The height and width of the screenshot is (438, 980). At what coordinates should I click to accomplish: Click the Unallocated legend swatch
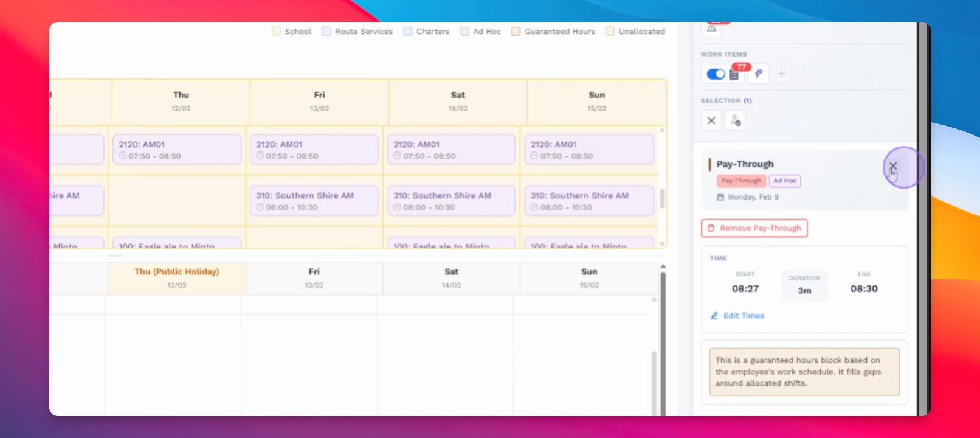[x=610, y=31]
